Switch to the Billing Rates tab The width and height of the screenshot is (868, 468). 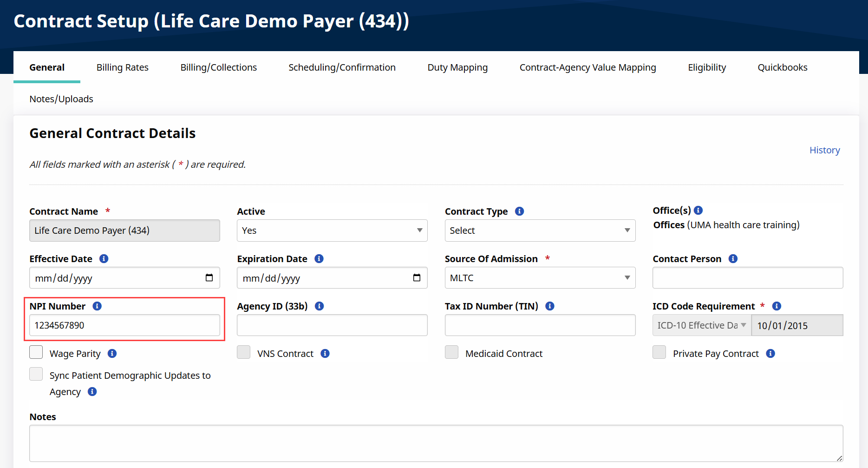click(x=123, y=67)
